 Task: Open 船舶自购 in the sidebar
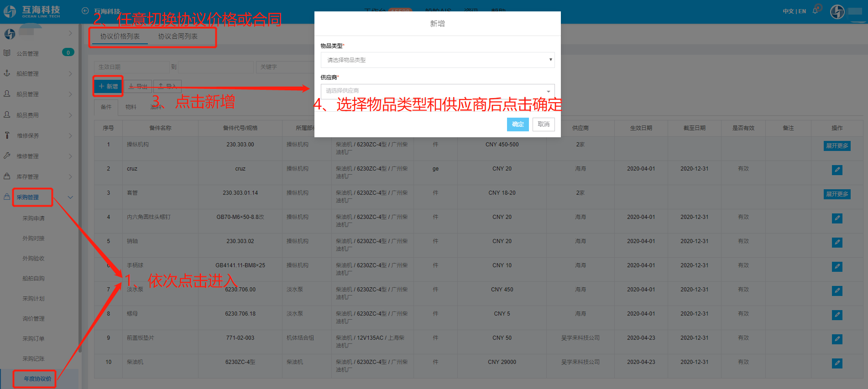click(33, 278)
